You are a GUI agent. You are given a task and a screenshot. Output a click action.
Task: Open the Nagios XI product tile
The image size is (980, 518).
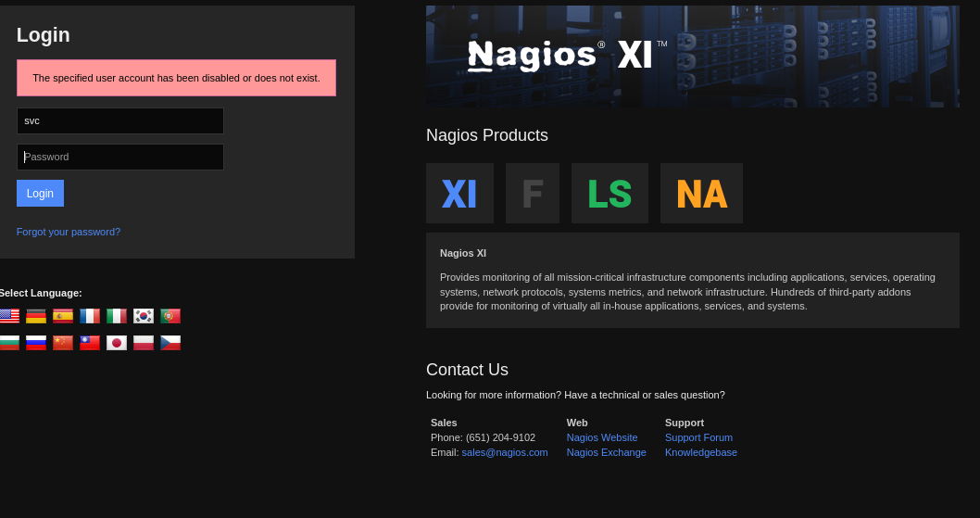460,194
